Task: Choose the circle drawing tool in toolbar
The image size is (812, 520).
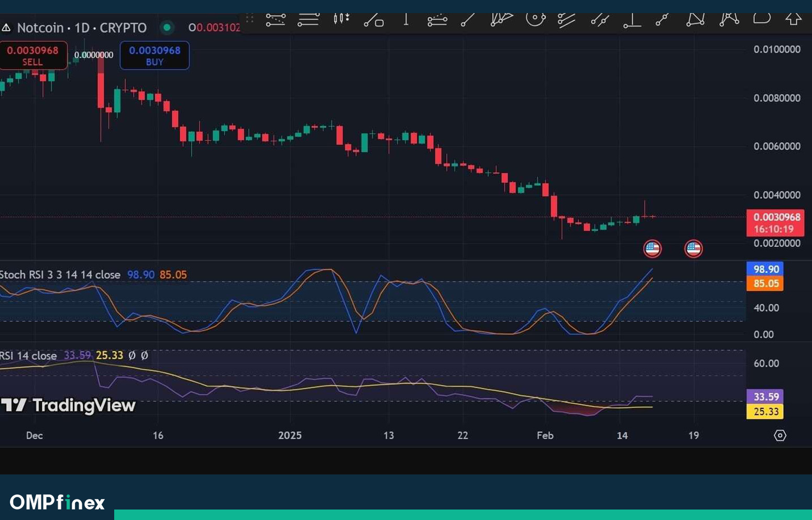Action: 535,19
